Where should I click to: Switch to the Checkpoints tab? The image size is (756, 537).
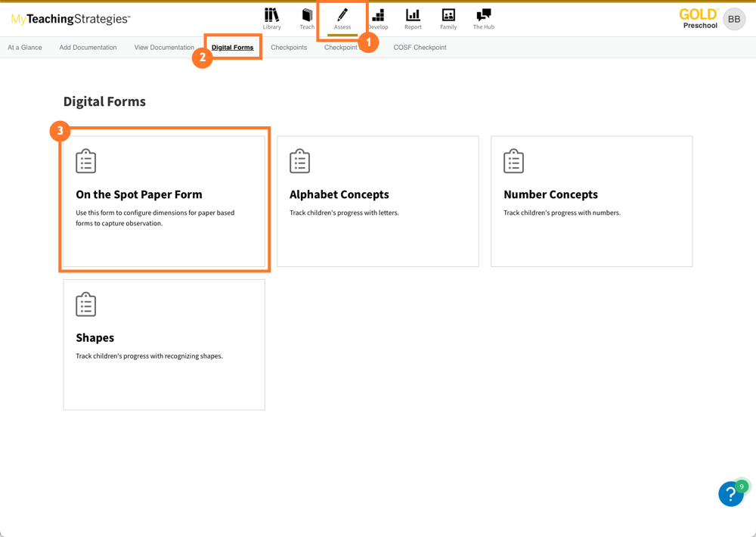(x=289, y=48)
